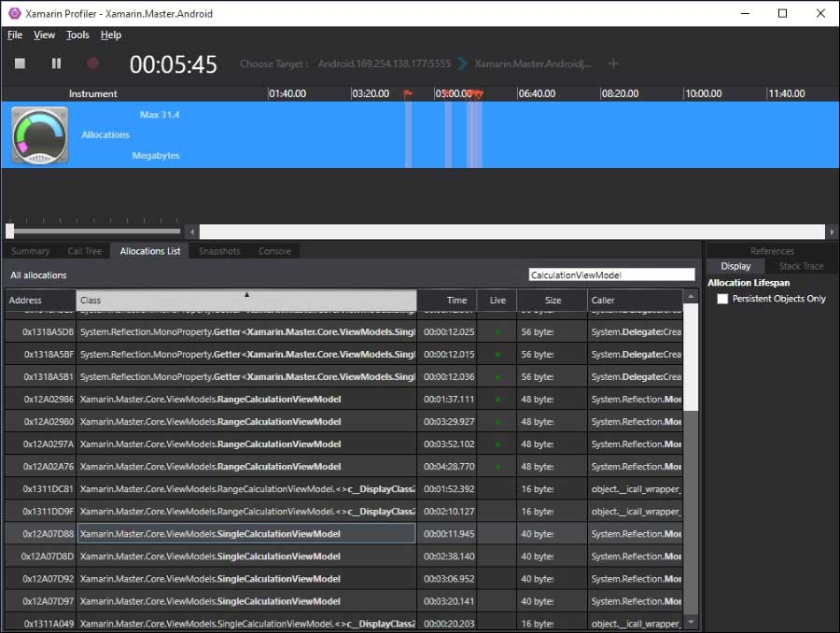This screenshot has width=840, height=633.
Task: Open the Tools menu
Action: coord(77,35)
